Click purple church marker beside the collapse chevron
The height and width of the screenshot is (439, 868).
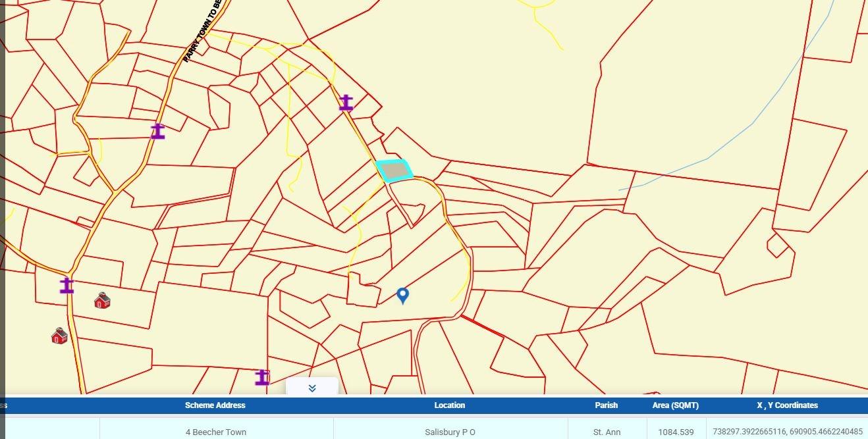pos(262,378)
